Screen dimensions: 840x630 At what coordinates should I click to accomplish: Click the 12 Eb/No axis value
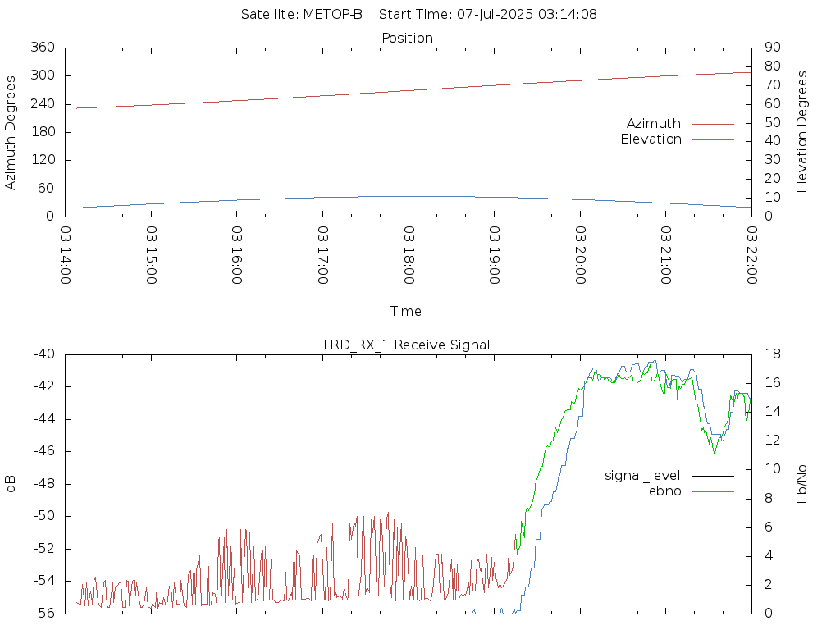pyautogui.click(x=773, y=441)
